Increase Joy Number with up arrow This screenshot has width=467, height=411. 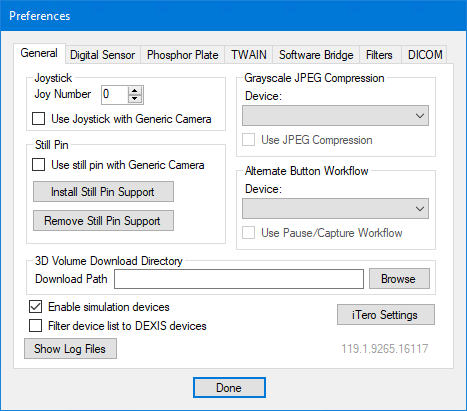135,91
